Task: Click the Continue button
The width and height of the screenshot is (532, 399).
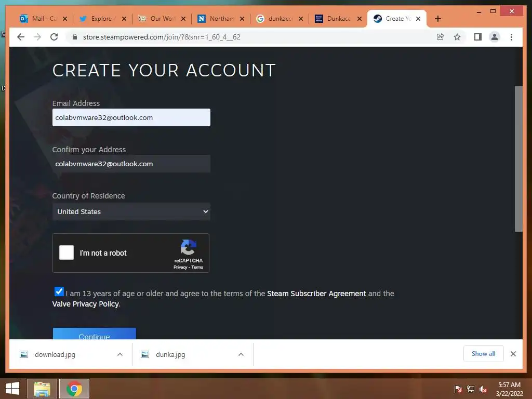Action: click(95, 334)
